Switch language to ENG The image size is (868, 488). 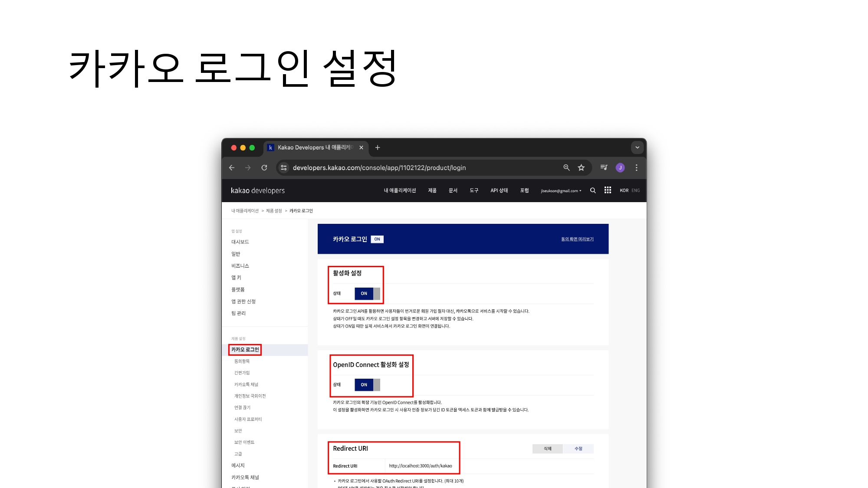coord(636,190)
